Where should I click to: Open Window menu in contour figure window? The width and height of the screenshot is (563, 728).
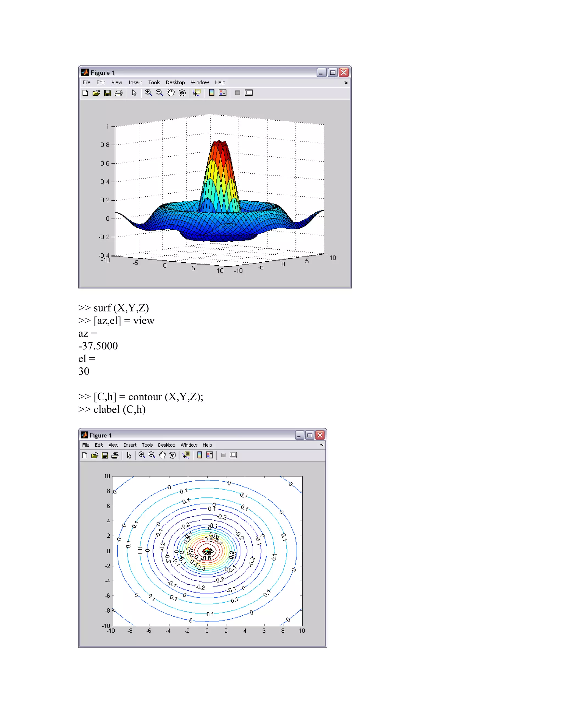[x=189, y=445]
